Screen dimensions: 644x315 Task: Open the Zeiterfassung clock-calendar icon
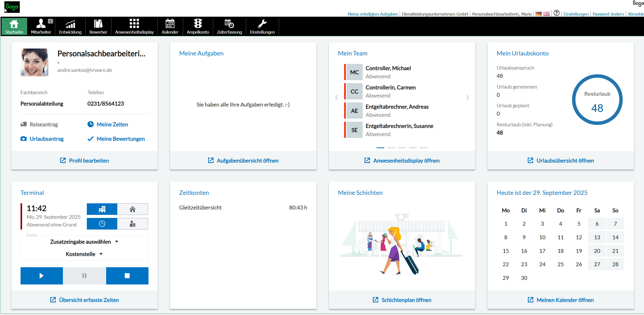point(229,24)
